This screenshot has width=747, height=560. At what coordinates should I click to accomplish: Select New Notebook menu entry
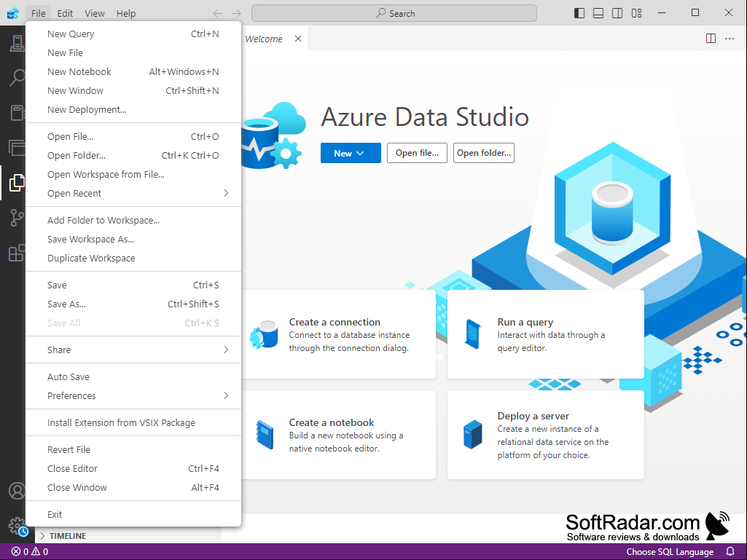pyautogui.click(x=133, y=72)
